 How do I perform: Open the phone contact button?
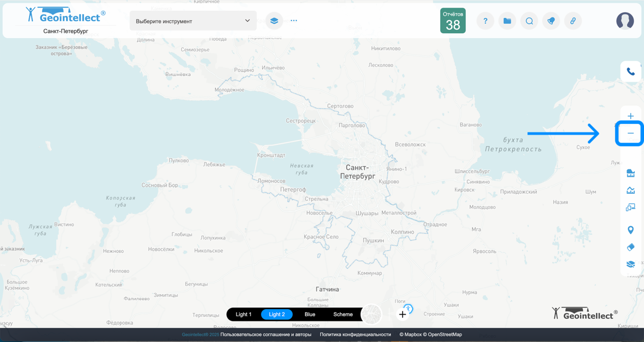point(630,72)
